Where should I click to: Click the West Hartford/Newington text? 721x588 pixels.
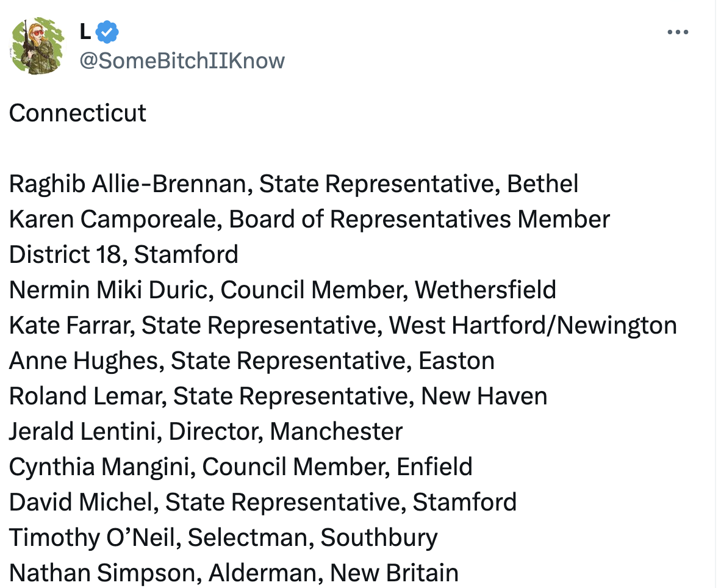533,326
